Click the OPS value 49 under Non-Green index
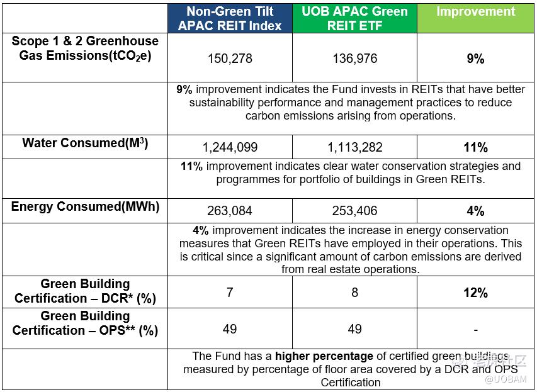537x392 pixels. [x=229, y=328]
